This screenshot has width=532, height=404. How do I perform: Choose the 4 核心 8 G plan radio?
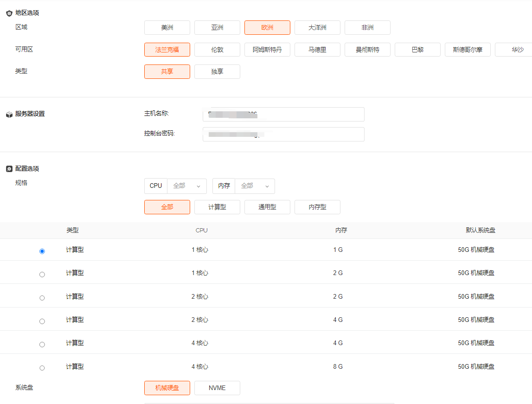[42, 368]
